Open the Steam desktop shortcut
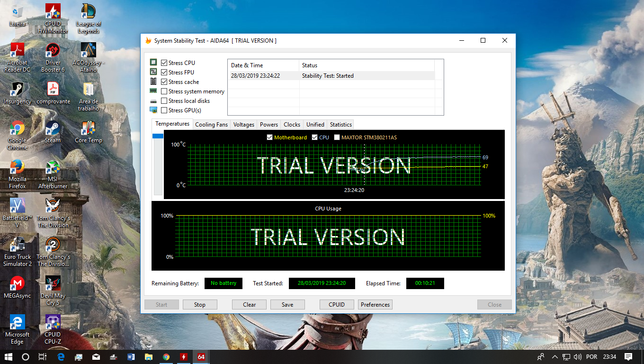Viewport: 644px width, 364px height. click(53, 132)
